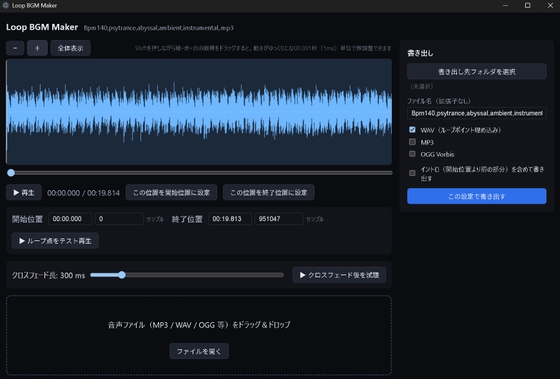Screen dimensions: 560x379
Task: Click the 開始位置 label
Action: [27, 219]
